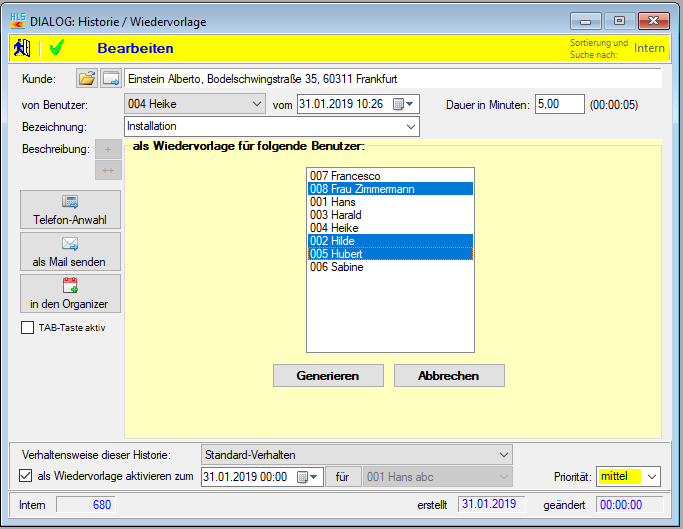683x529 pixels.
Task: Click als Mail senden button
Action: (x=70, y=252)
